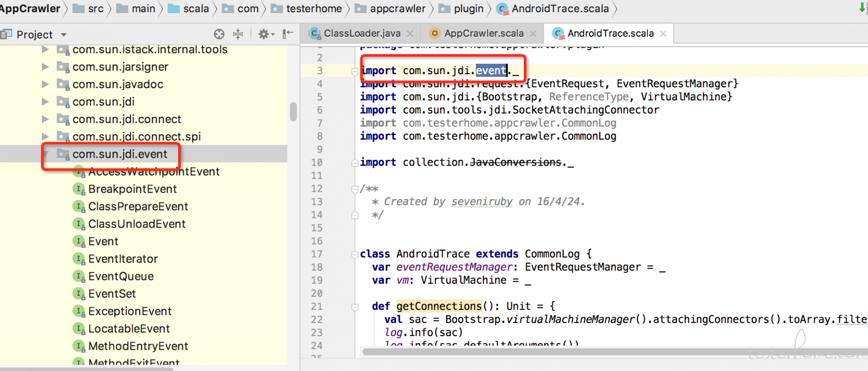Fold the doc comment at line 12

pos(355,189)
